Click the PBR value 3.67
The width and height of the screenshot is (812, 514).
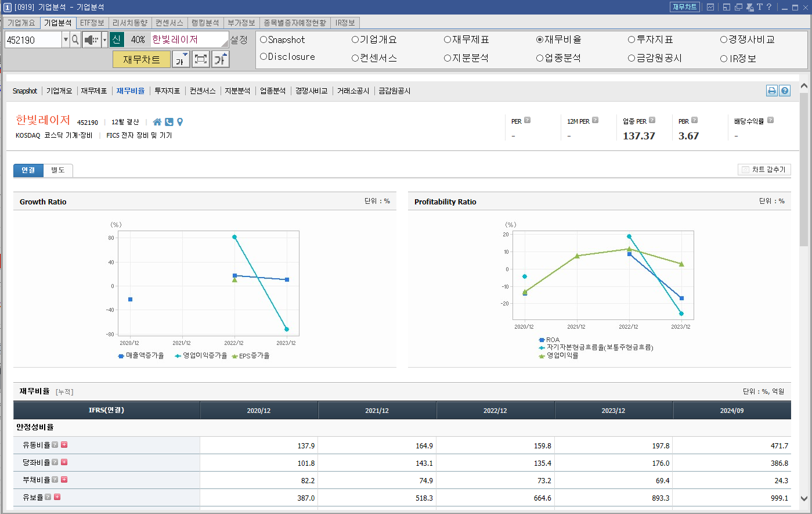pos(689,136)
